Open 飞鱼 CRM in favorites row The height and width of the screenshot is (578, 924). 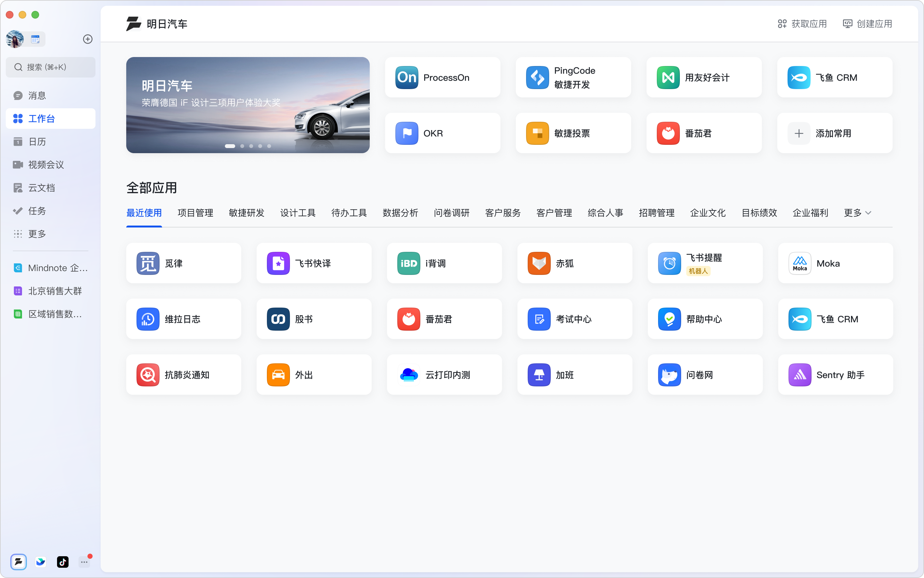[835, 78]
